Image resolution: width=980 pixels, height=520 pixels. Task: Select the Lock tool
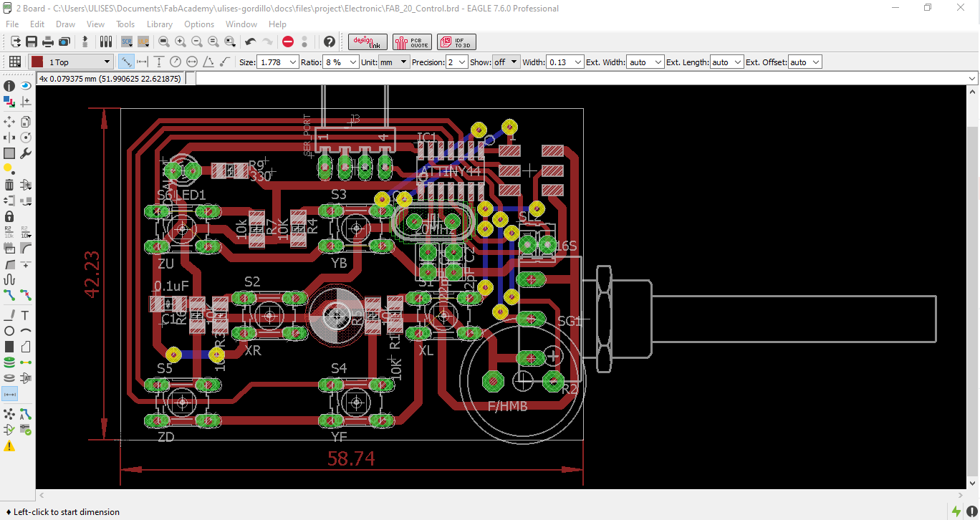[9, 216]
